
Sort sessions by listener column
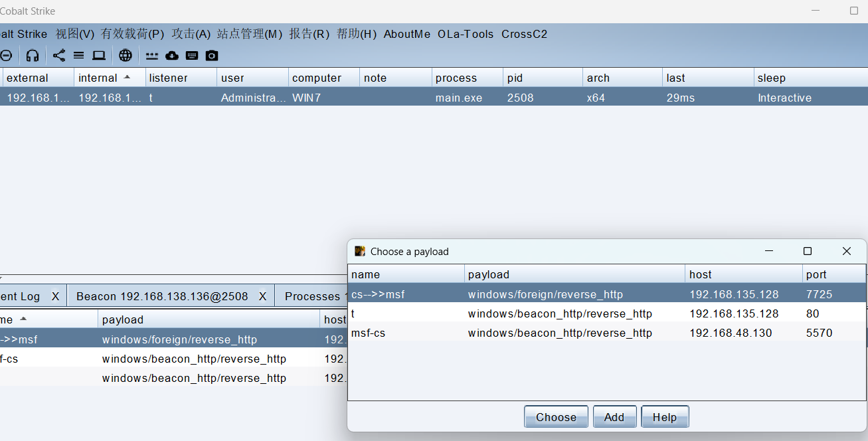coord(181,78)
